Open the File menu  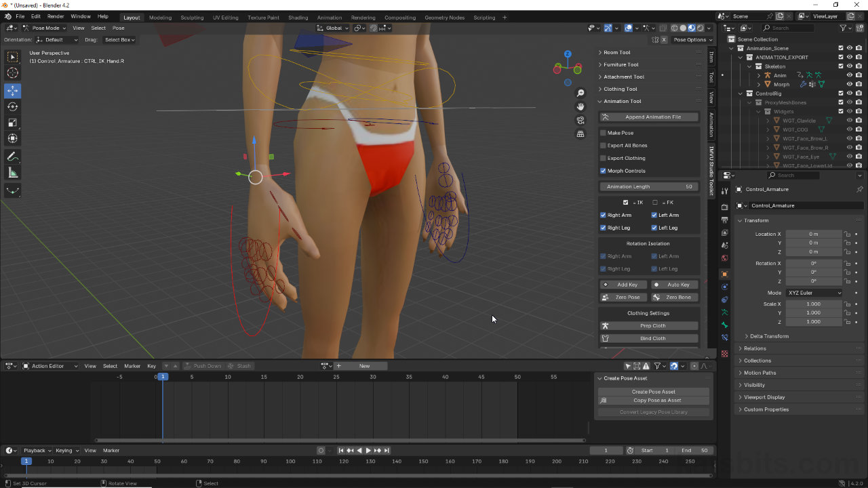tap(20, 16)
